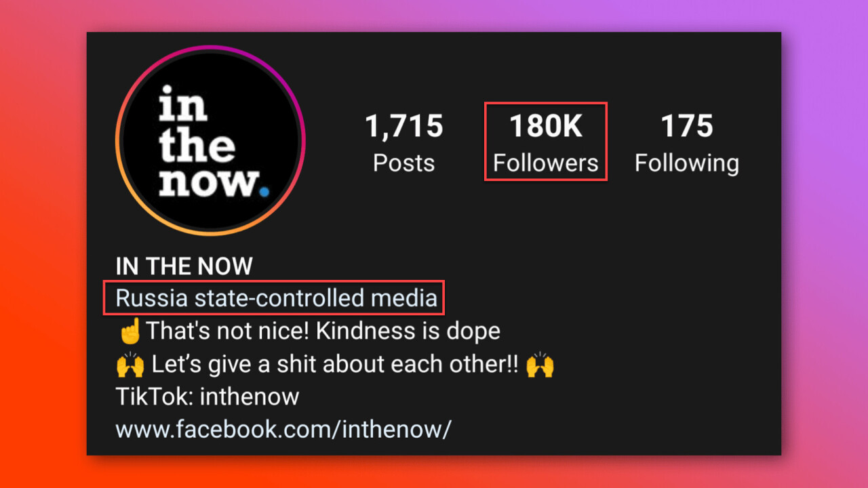Click the raised hands emoji before "Let's"
This screenshot has width=868, height=488.
pyautogui.click(x=130, y=365)
